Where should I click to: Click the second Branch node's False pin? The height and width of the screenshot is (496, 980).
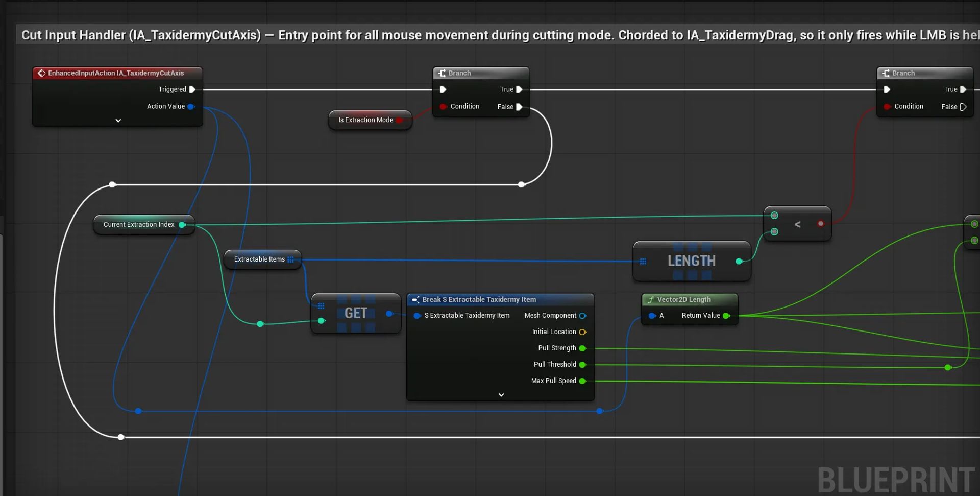(x=963, y=107)
